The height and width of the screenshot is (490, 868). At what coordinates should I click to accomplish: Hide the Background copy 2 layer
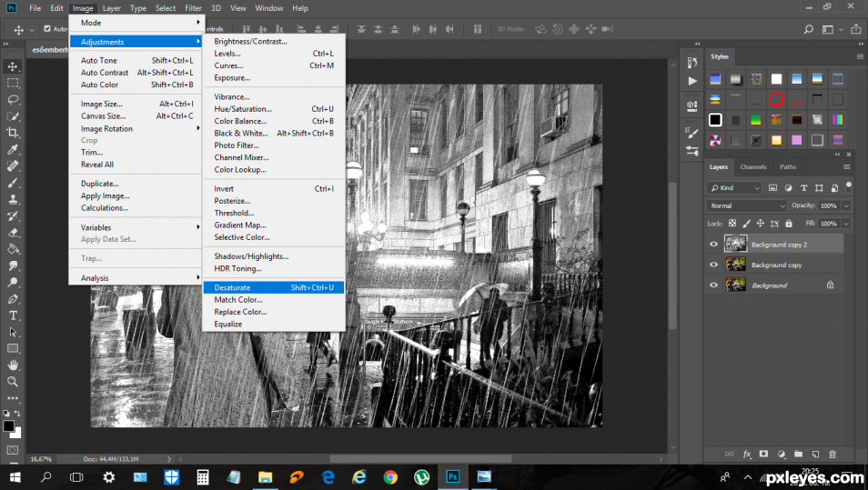pos(713,245)
